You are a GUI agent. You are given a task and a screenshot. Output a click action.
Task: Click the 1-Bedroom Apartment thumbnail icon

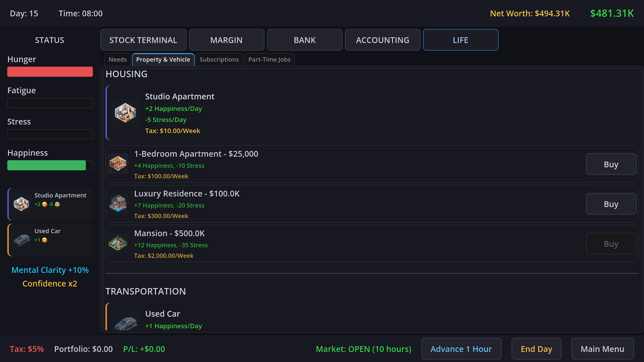coord(118,164)
